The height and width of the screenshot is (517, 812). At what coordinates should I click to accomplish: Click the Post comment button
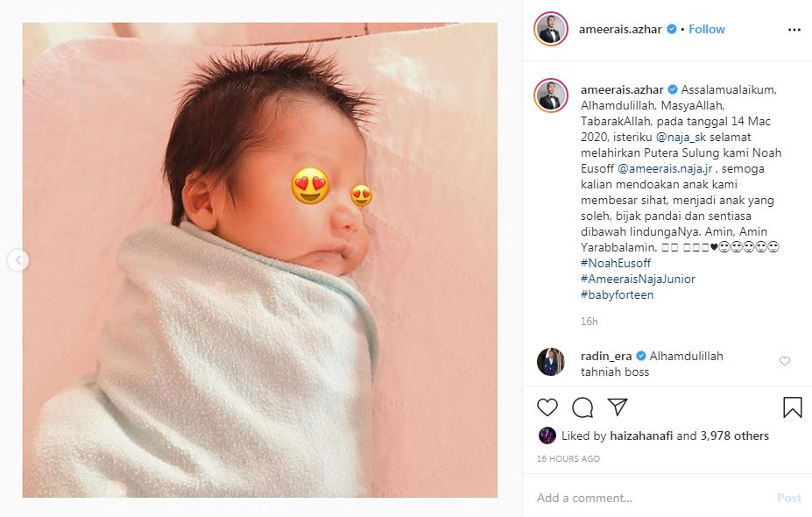tap(788, 499)
